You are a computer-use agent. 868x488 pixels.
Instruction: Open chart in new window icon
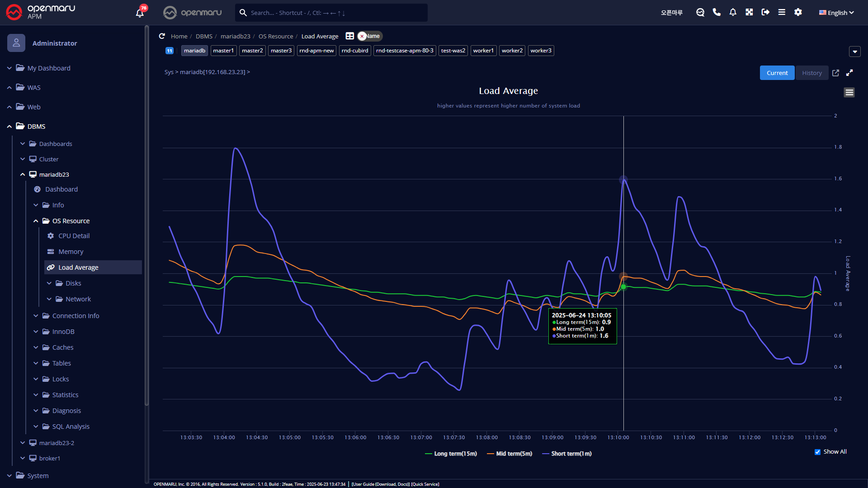[835, 73]
